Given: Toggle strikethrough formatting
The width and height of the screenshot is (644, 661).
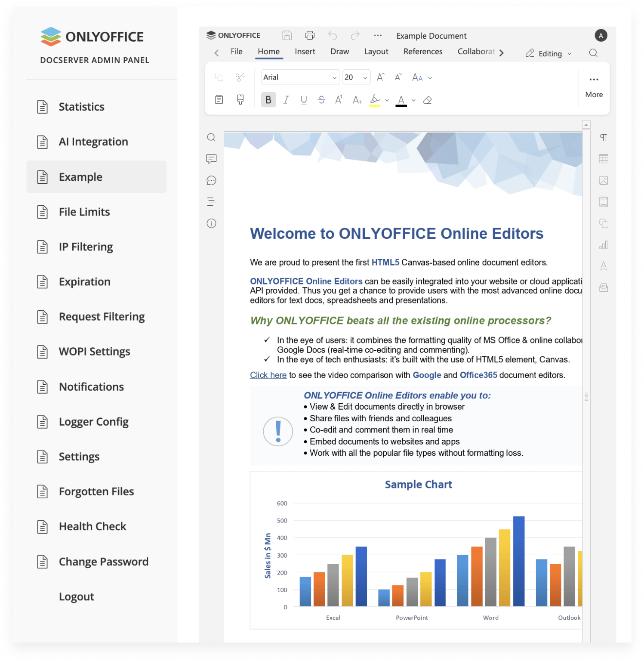Looking at the screenshot, I should point(321,99).
